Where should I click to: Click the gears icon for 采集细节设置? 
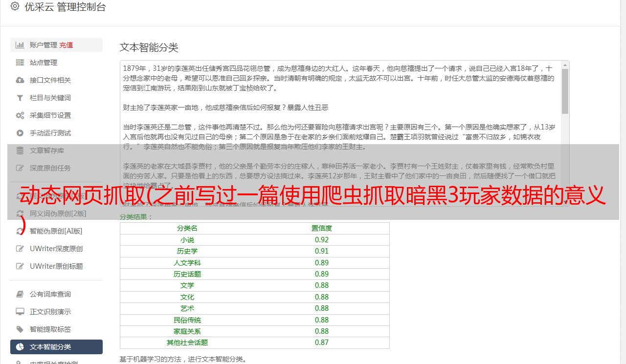pyautogui.click(x=20, y=115)
